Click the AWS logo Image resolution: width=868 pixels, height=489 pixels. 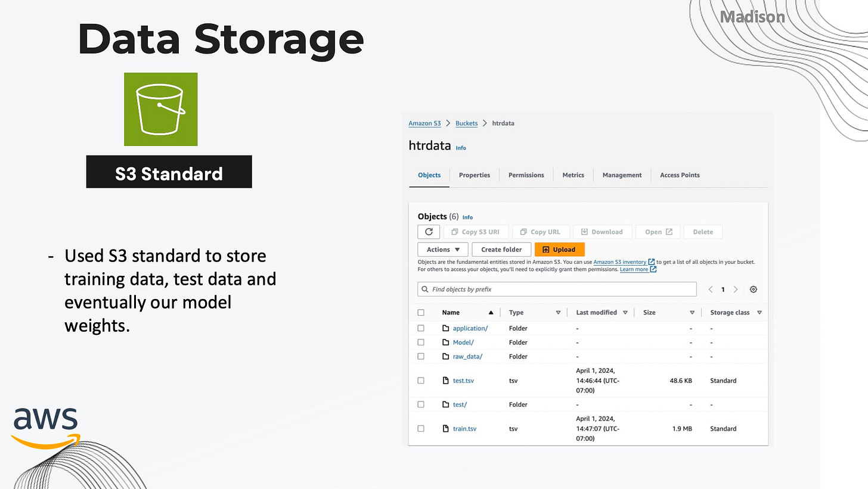click(x=46, y=428)
